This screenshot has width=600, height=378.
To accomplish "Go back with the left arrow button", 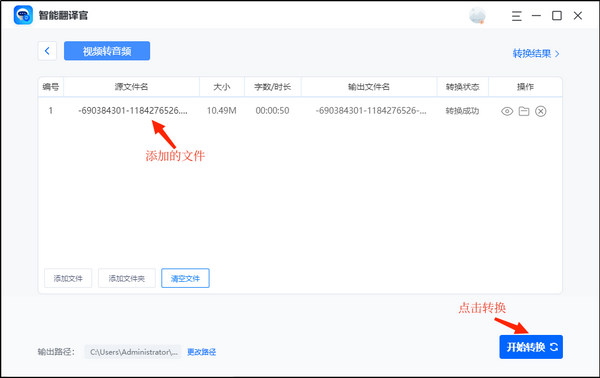I will pos(47,51).
